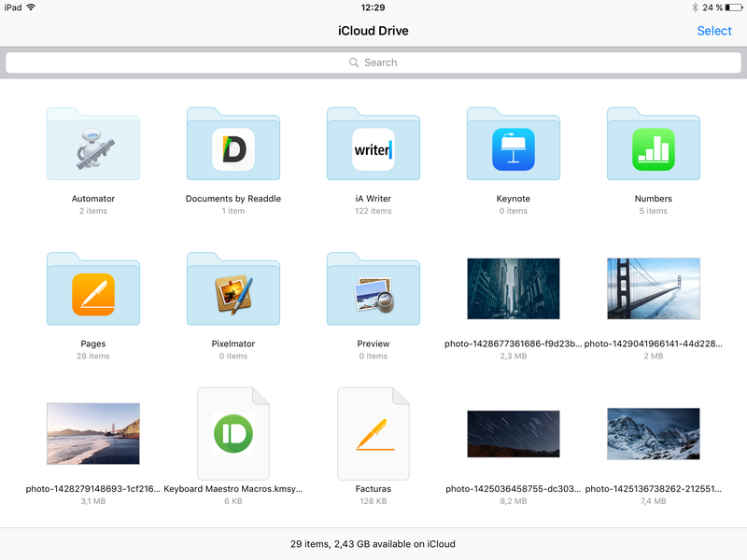Open the Facturas Pages document icon
Viewport: 747px width, 560px height.
(373, 434)
